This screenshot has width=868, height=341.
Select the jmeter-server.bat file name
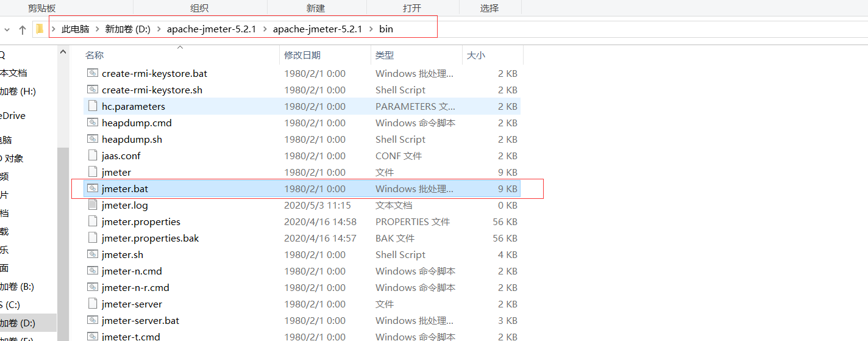140,320
